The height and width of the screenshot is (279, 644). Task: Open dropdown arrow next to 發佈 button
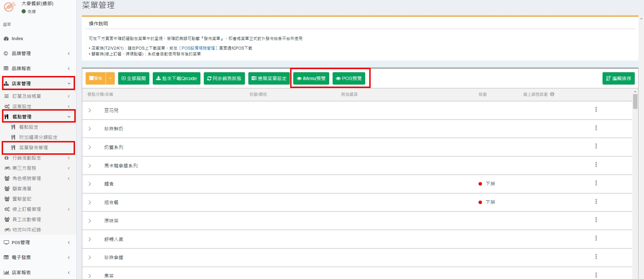point(110,78)
